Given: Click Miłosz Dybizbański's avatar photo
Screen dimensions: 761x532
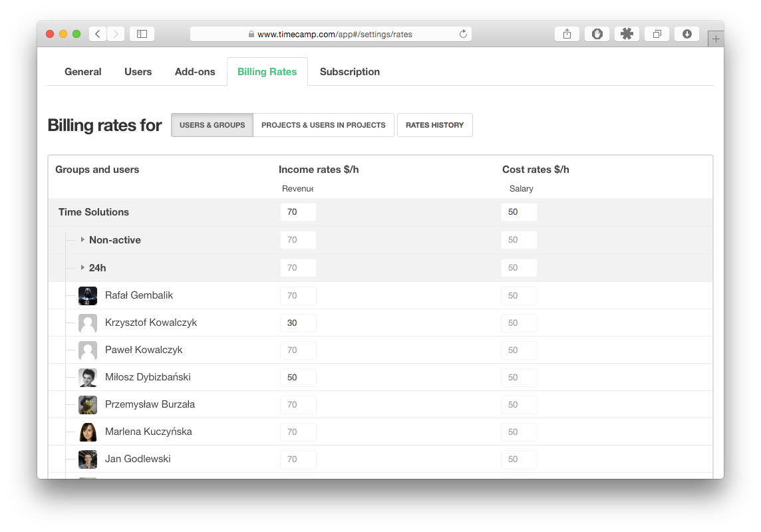Looking at the screenshot, I should pos(88,377).
